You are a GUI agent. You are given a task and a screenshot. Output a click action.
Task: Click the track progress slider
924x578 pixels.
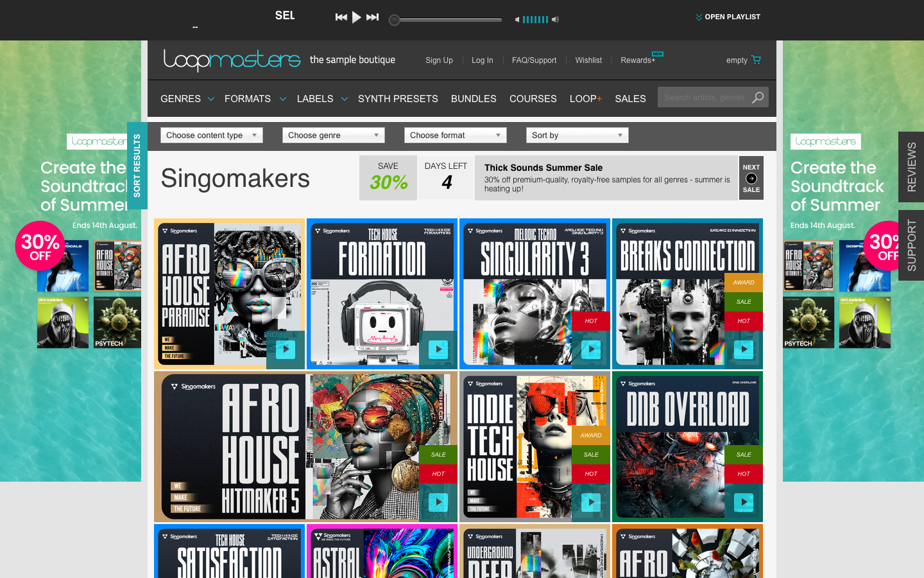click(x=447, y=20)
